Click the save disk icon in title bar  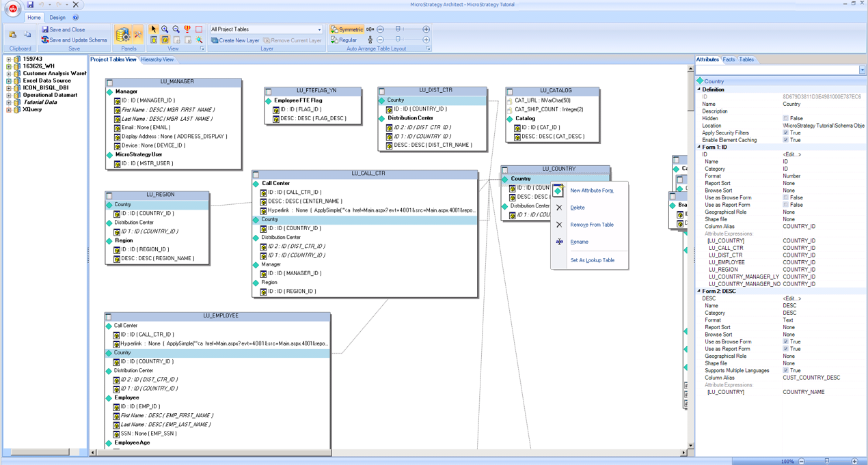30,5
